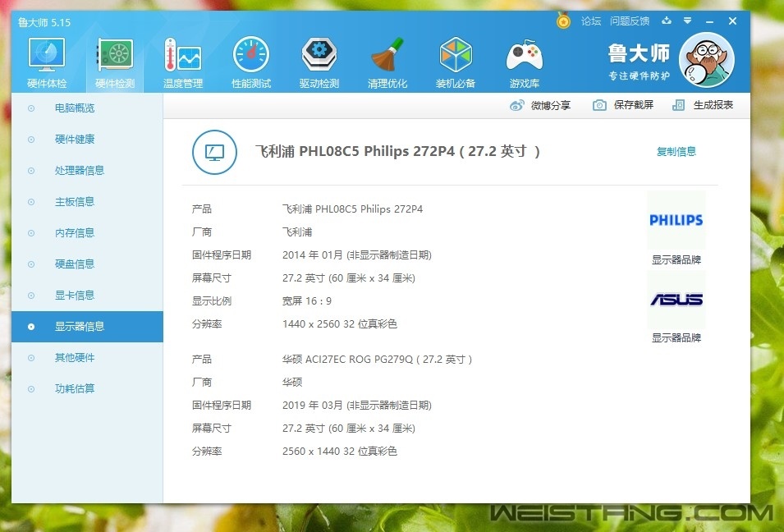Screen dimensions: 784x532
Task: Click the 2560 x 1440 resolution value
Action: tap(340, 451)
